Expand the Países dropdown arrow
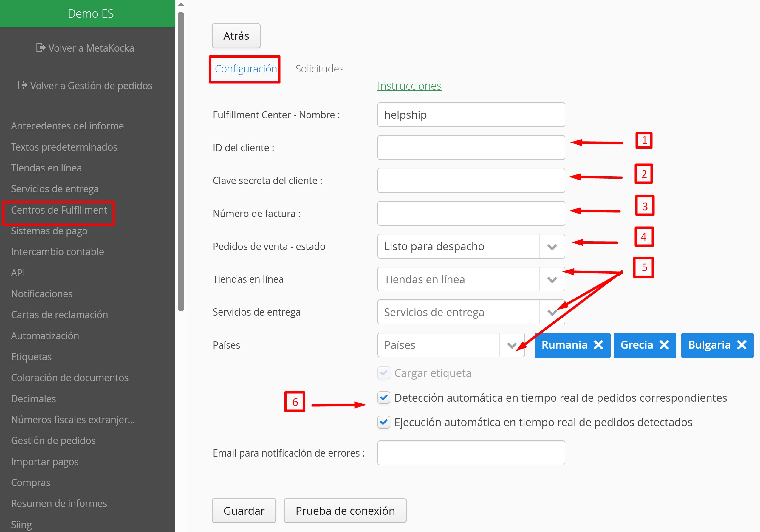This screenshot has width=760, height=532. [x=512, y=345]
